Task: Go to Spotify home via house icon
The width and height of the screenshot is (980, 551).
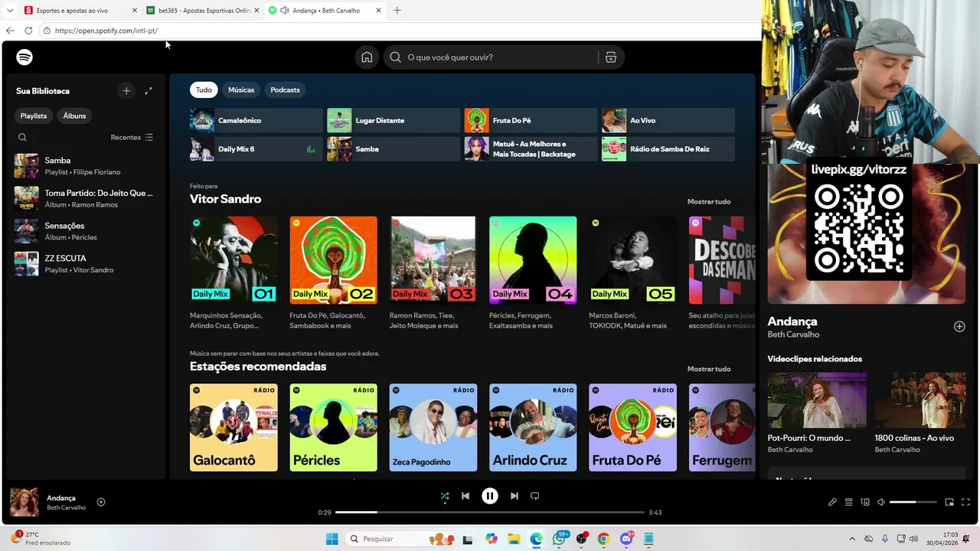Action: (x=367, y=57)
